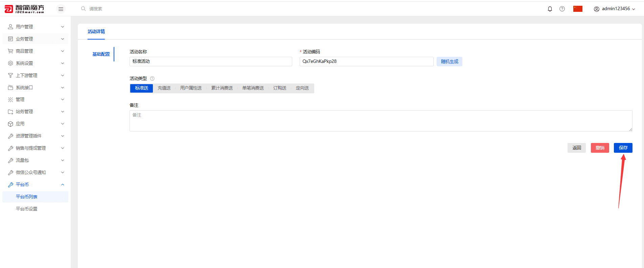Open notifications bell icon
The image size is (644, 268).
point(550,9)
